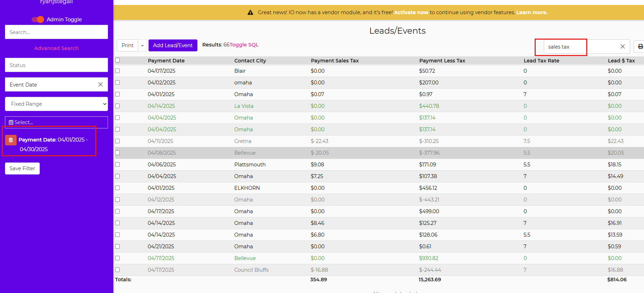Click Activate now in the banner
This screenshot has width=644, height=293.
click(x=411, y=12)
